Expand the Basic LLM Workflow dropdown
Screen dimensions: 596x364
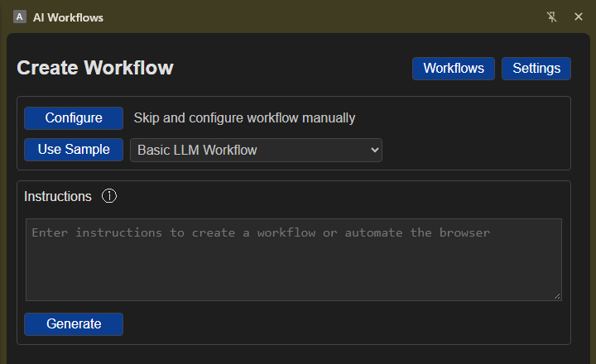(256, 150)
